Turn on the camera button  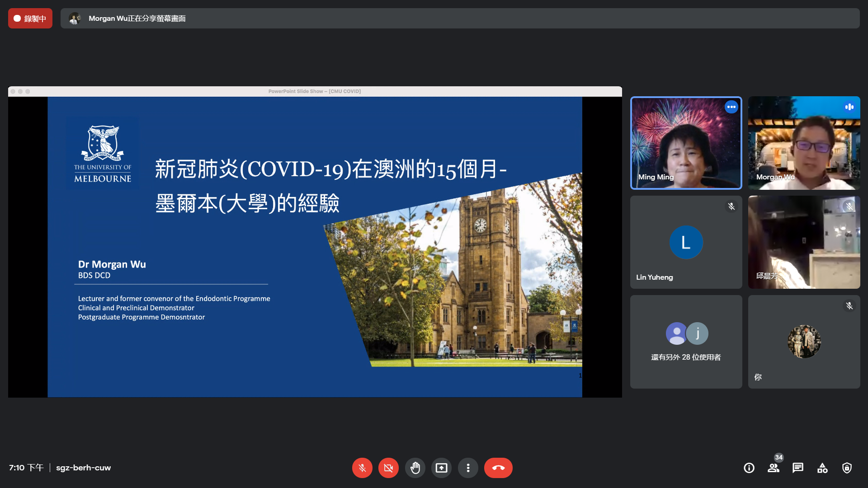tap(388, 468)
